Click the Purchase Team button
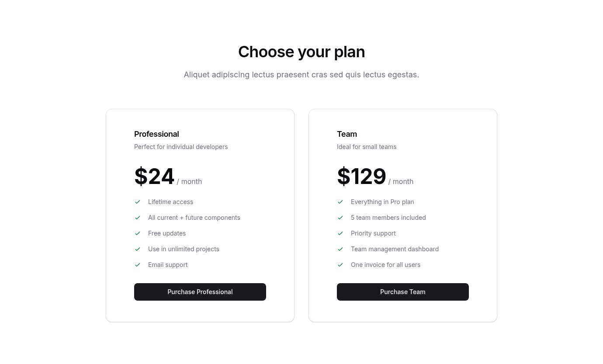Viewport: 603px width, 364px height. click(x=403, y=292)
